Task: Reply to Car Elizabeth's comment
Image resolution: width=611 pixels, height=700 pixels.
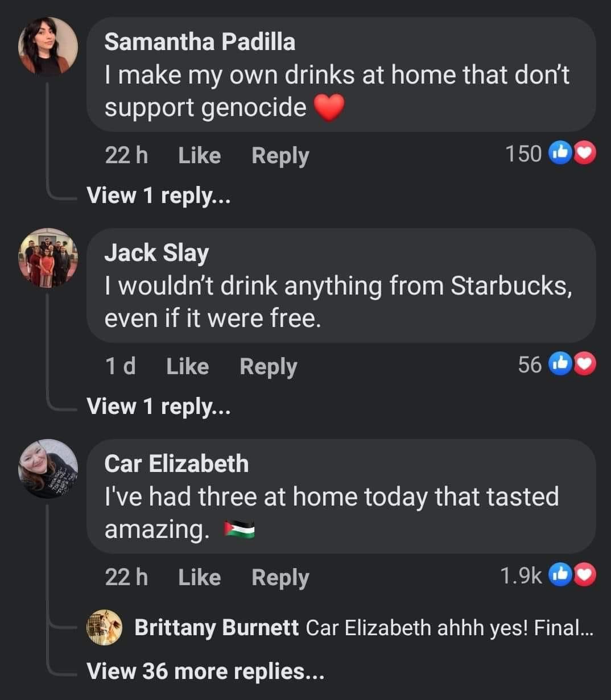Action: 280,577
